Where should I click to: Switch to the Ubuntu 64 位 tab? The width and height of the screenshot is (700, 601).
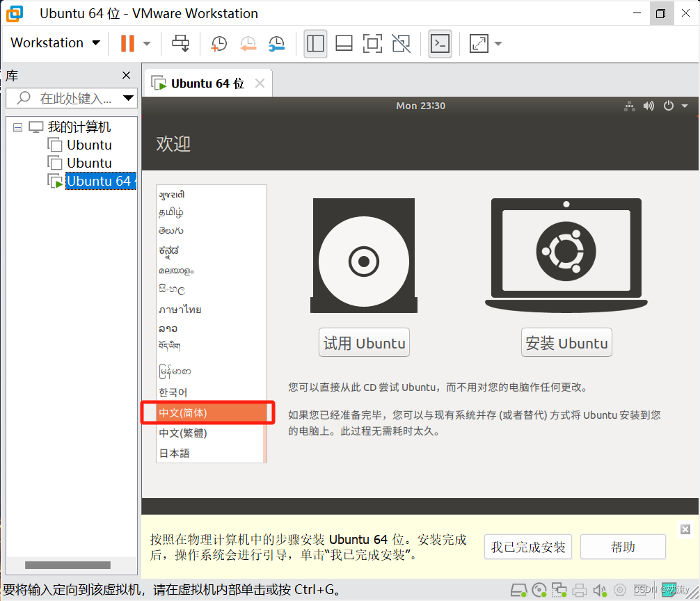[207, 83]
